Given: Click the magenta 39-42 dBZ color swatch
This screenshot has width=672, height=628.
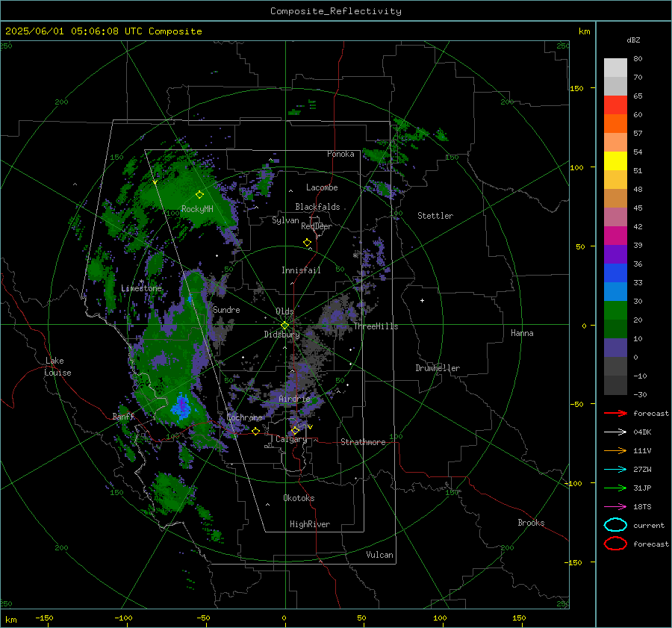Looking at the screenshot, I should click(x=615, y=236).
